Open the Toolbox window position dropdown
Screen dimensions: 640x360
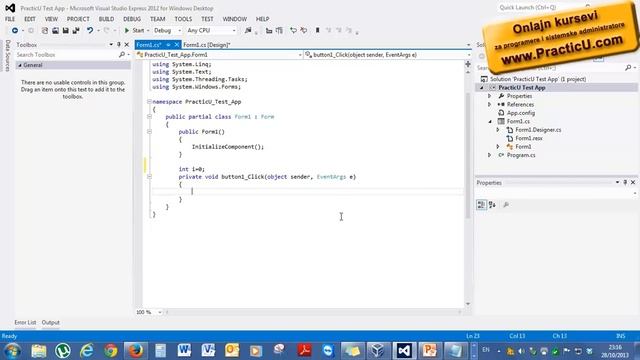coord(111,44)
